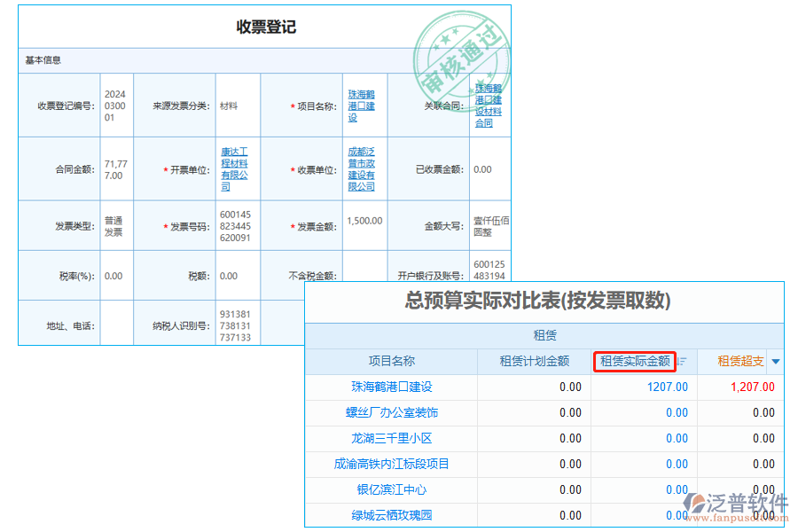The height and width of the screenshot is (532, 798).
Task: Open the 成都泛普市政建设有限公司 receiving unit link
Action: pyautogui.click(x=361, y=168)
